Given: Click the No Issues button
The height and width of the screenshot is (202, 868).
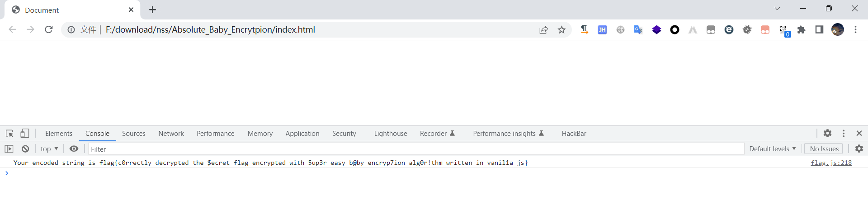Looking at the screenshot, I should [824, 149].
